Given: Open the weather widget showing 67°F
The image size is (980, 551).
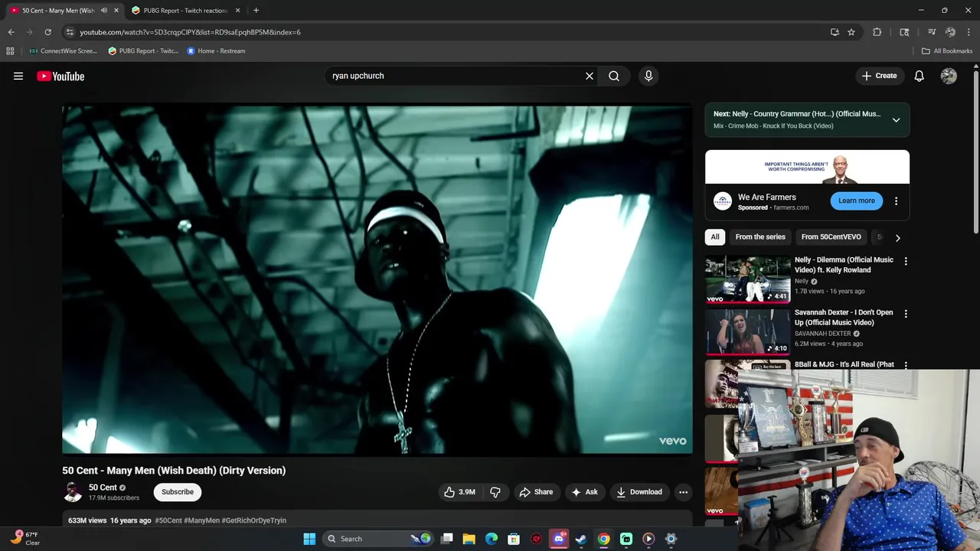Looking at the screenshot, I should point(24,539).
